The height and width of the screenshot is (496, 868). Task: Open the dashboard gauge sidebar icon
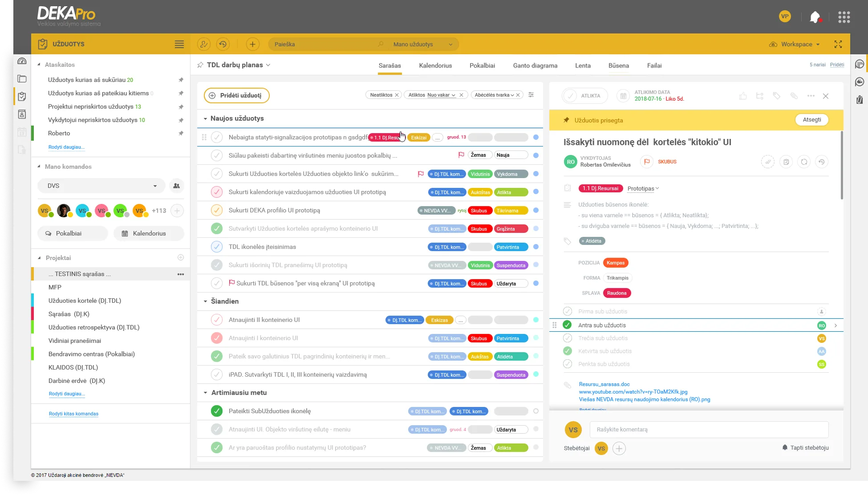click(22, 61)
